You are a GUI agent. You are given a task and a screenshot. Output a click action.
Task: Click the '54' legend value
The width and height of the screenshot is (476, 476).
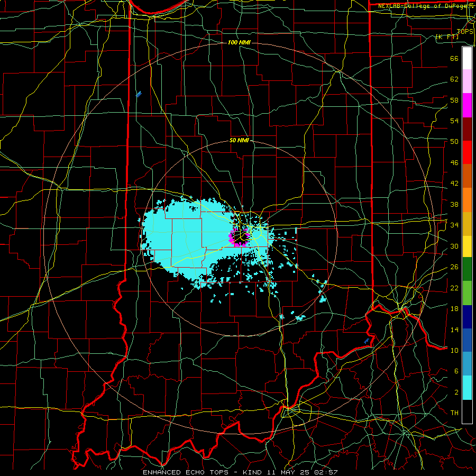pyautogui.click(x=454, y=121)
